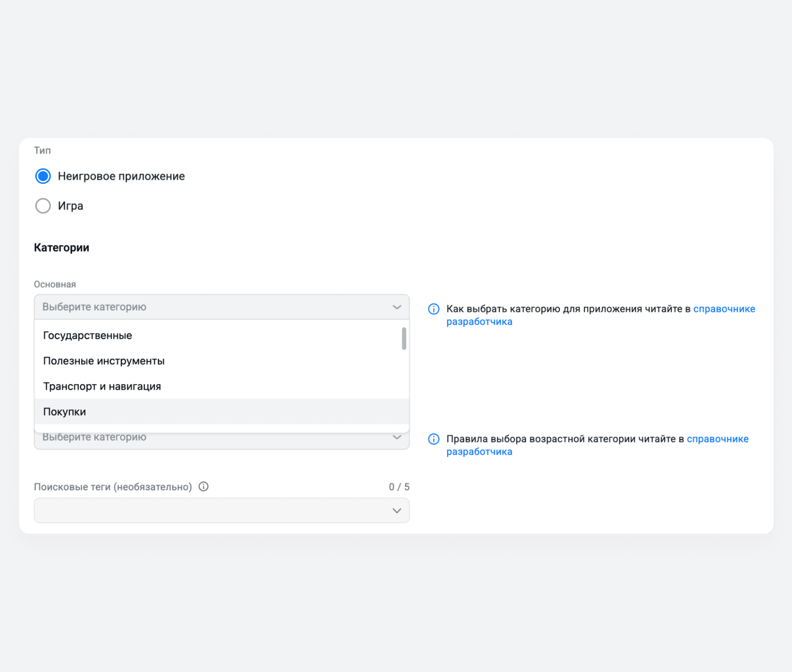
Task: Click the category list scrollbar thumb
Action: 404,338
